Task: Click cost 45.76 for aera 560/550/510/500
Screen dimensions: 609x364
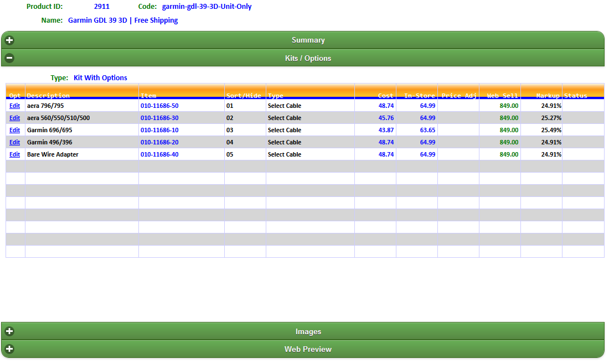Action: tap(386, 118)
